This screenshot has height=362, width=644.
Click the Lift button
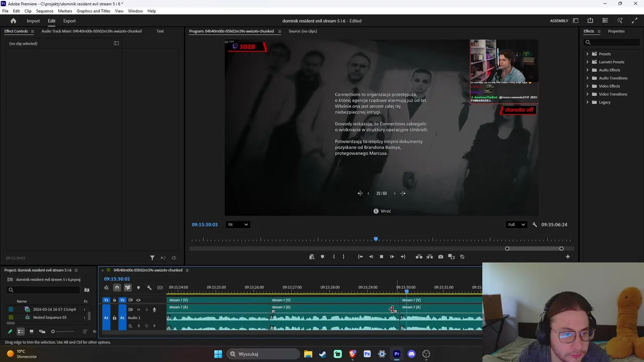click(419, 256)
